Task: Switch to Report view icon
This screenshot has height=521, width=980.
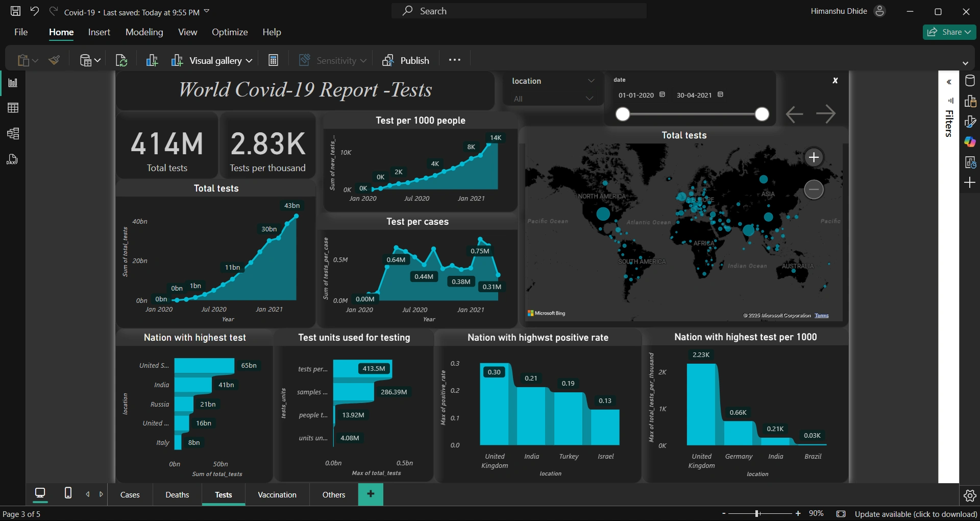Action: coord(13,83)
